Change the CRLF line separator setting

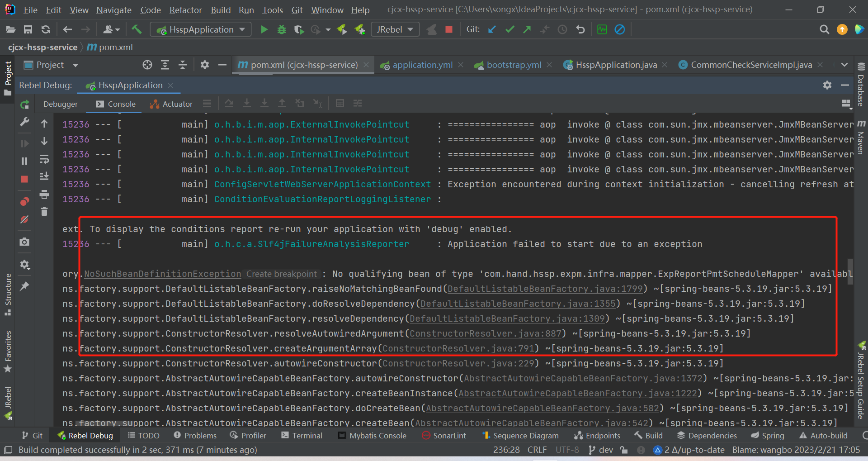point(537,450)
